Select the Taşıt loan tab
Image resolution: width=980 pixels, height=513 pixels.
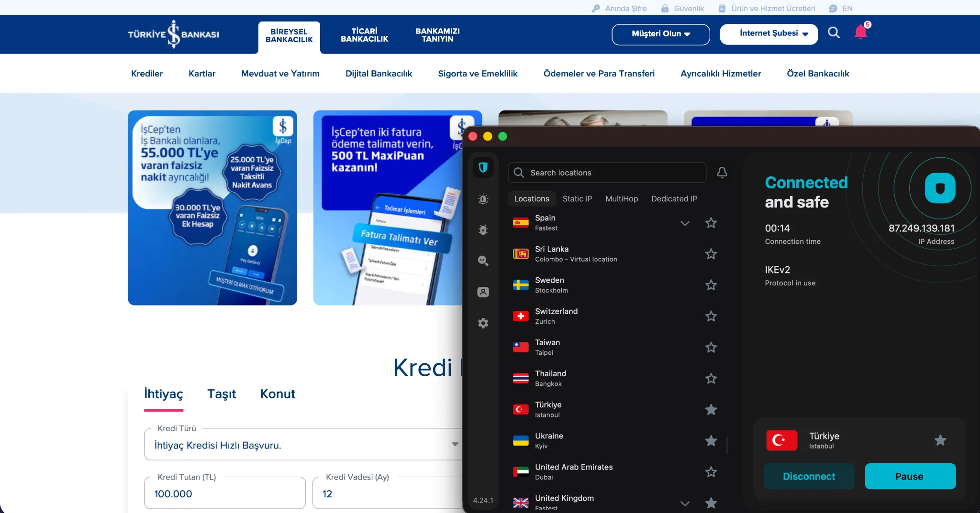[222, 394]
